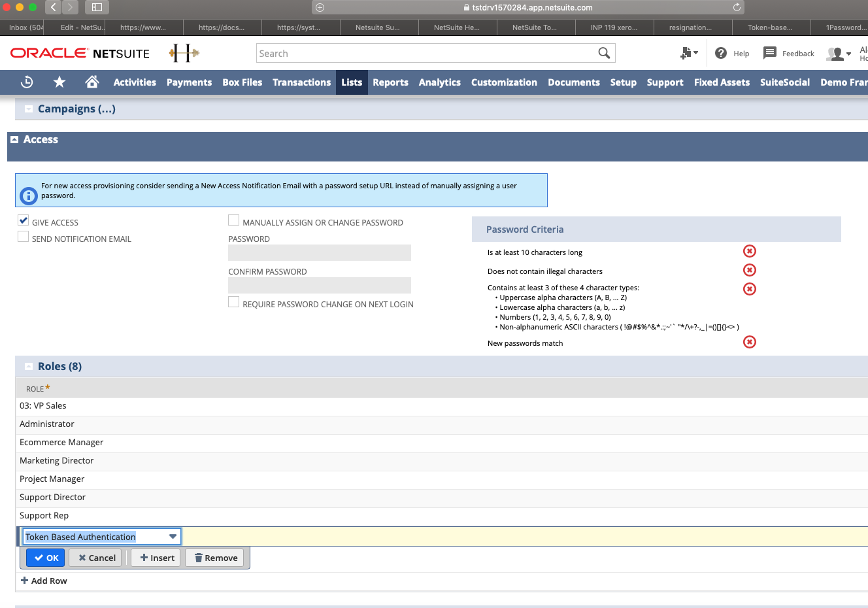
Task: Go to Home via house icon
Action: click(x=92, y=82)
